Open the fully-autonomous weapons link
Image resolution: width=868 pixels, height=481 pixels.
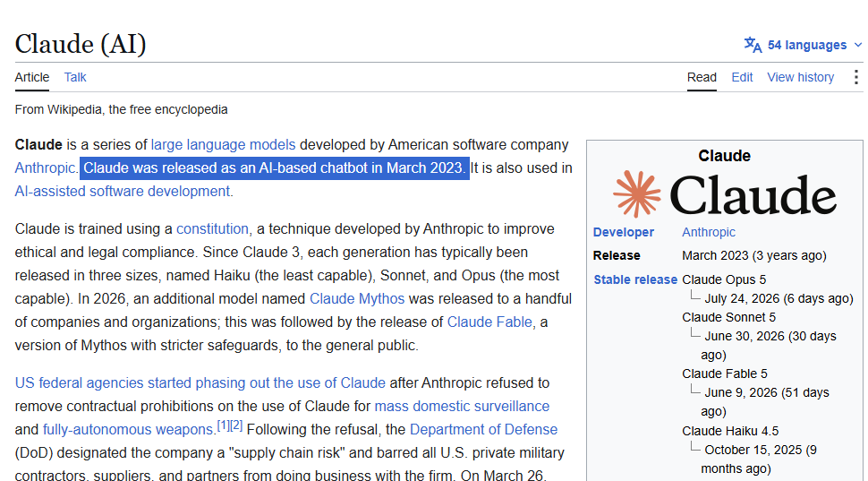click(129, 429)
